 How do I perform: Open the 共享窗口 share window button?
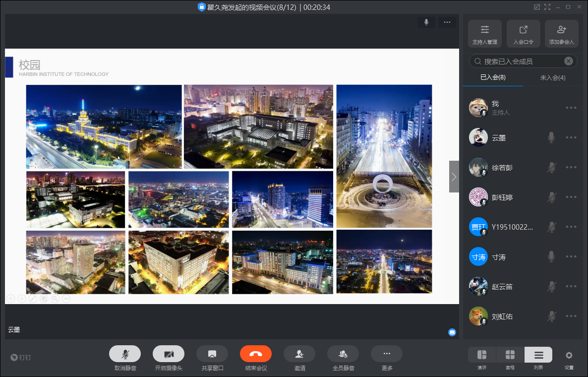212,354
